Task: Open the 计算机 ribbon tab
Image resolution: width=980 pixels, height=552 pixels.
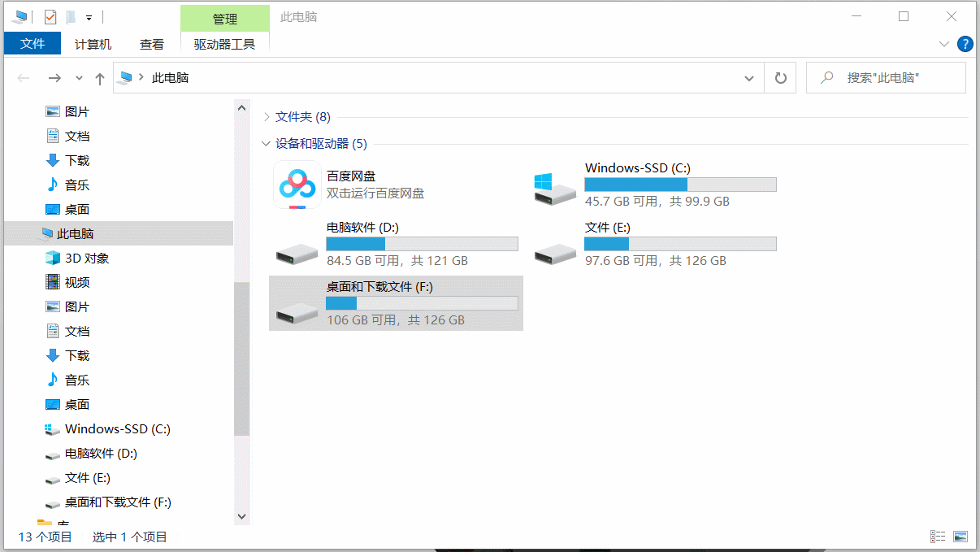Action: pos(93,44)
